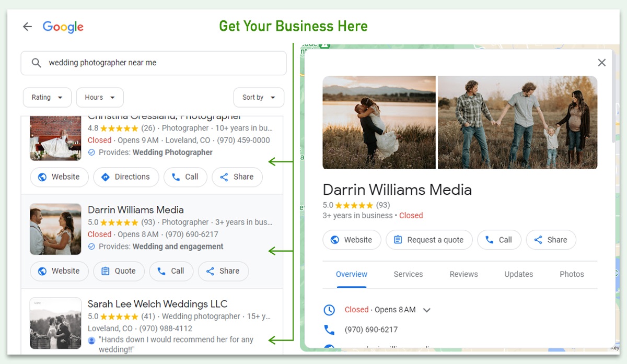Click the Google logo

[x=63, y=27]
